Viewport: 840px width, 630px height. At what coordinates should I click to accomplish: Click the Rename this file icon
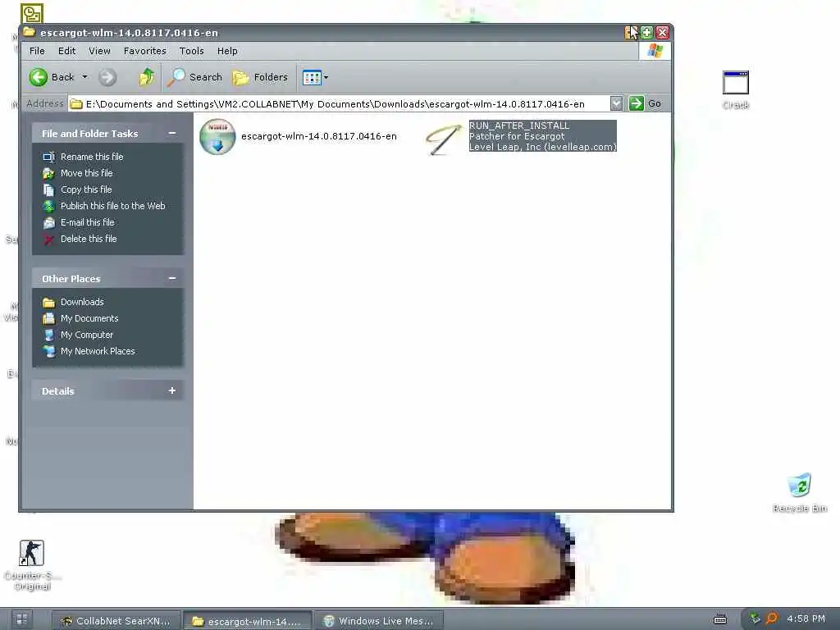tap(48, 157)
